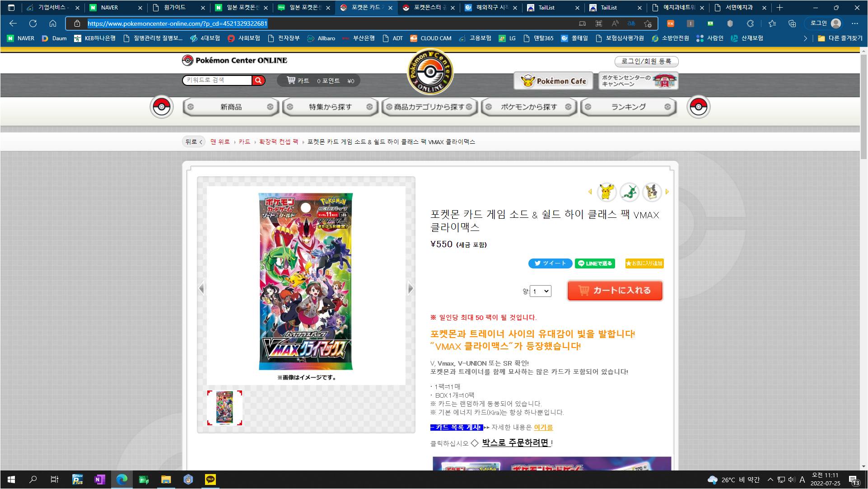Open the quantity dropdown selector
868x489 pixels.
point(541,292)
